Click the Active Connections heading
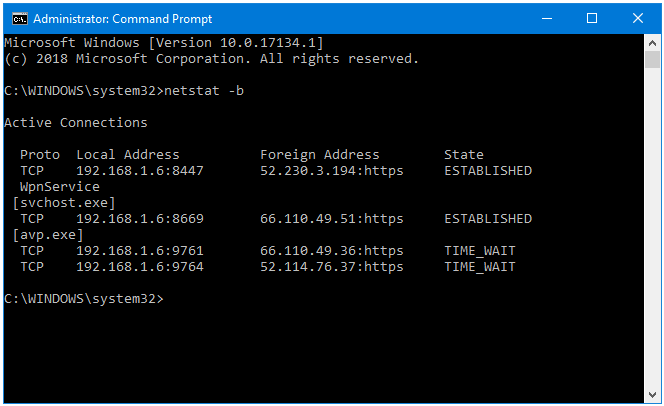This screenshot has height=406, width=664. tap(76, 123)
